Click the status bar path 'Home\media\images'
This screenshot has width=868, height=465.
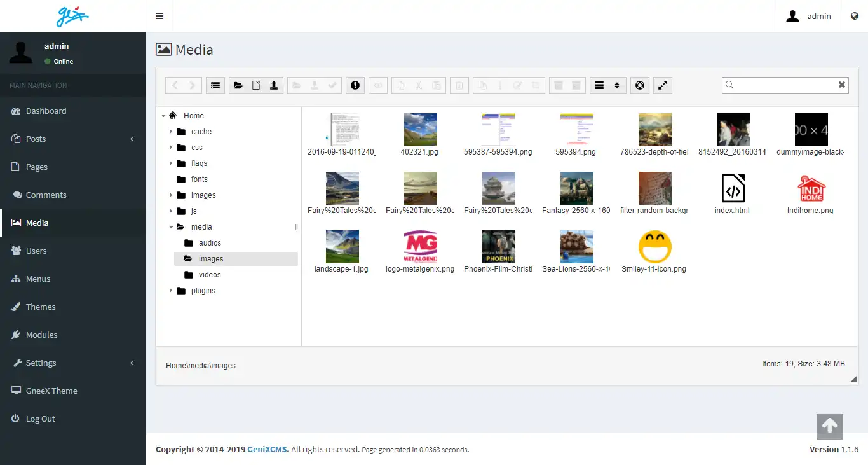click(201, 366)
